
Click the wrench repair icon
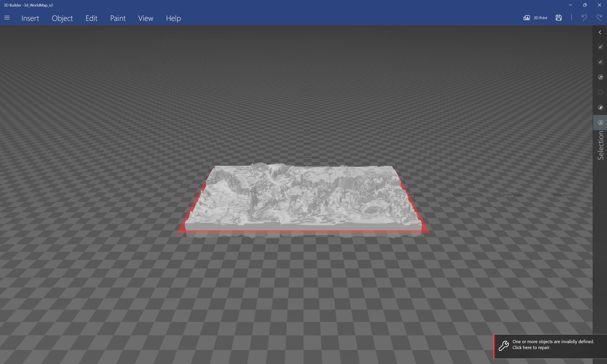click(x=504, y=346)
